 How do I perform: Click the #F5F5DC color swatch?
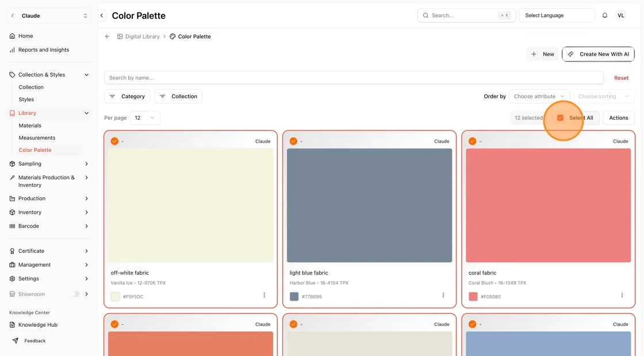tap(116, 296)
